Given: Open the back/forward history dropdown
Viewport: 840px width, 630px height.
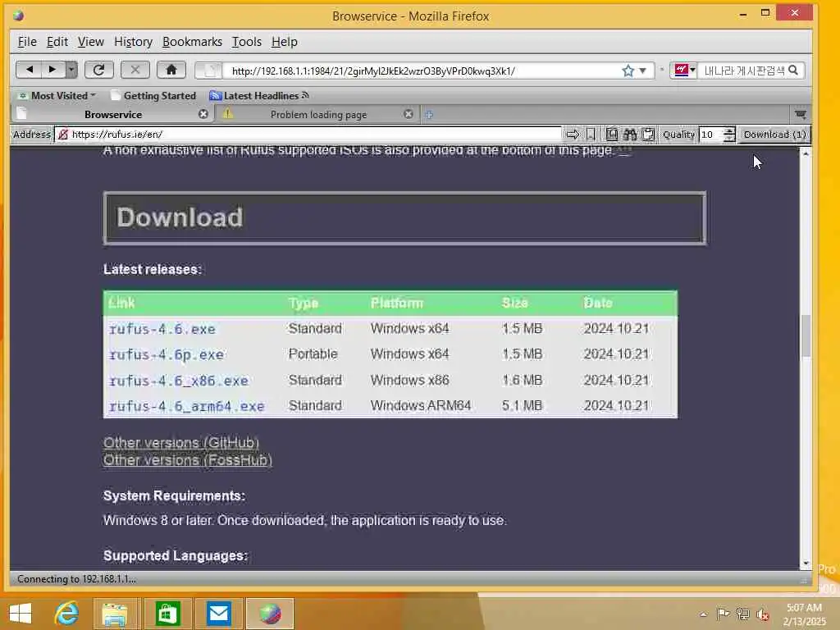Looking at the screenshot, I should click(x=71, y=70).
